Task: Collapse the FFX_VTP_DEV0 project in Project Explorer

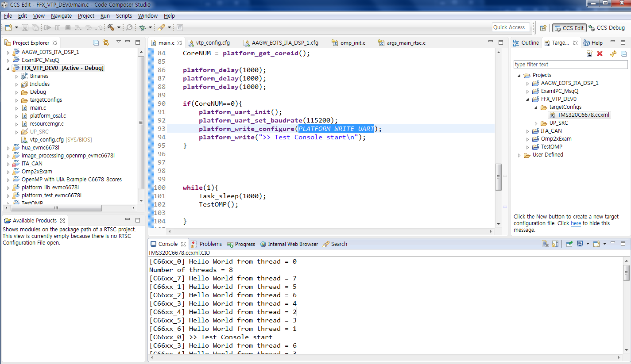Action: pyautogui.click(x=8, y=68)
